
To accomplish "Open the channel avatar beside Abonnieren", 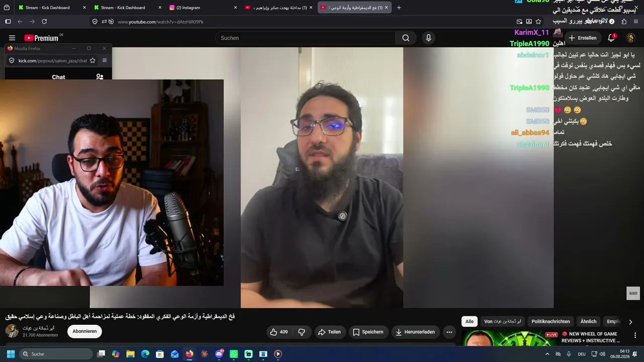I will tap(12, 331).
